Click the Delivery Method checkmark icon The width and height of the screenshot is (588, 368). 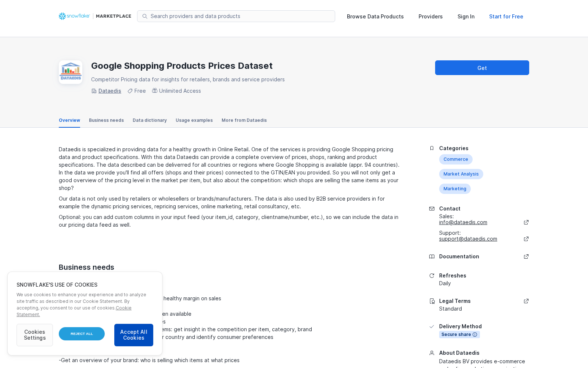pyautogui.click(x=432, y=326)
